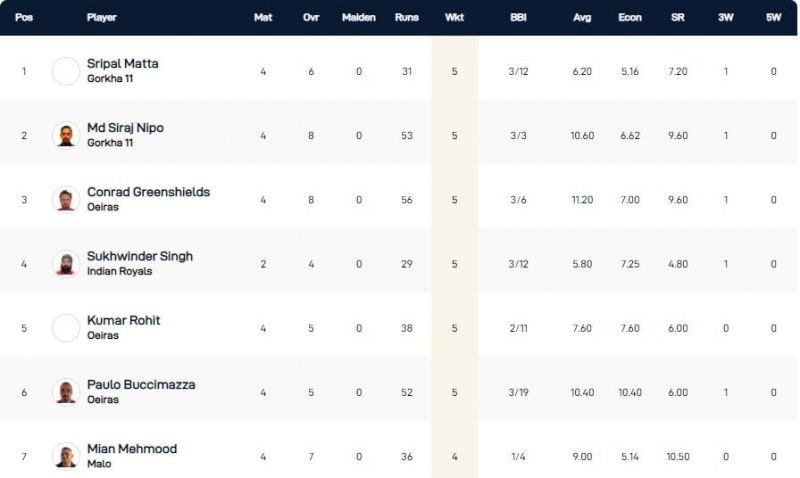Open the Md Siraj Nipo name link
Image resolution: width=800 pixels, height=478 pixels.
pyautogui.click(x=126, y=128)
